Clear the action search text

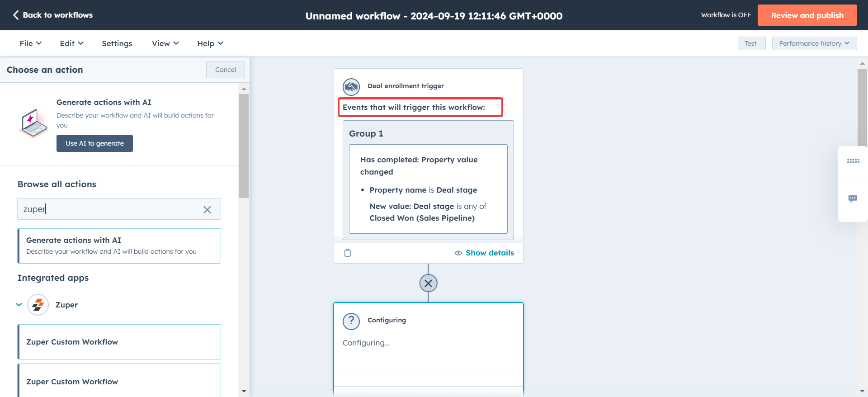(x=207, y=209)
